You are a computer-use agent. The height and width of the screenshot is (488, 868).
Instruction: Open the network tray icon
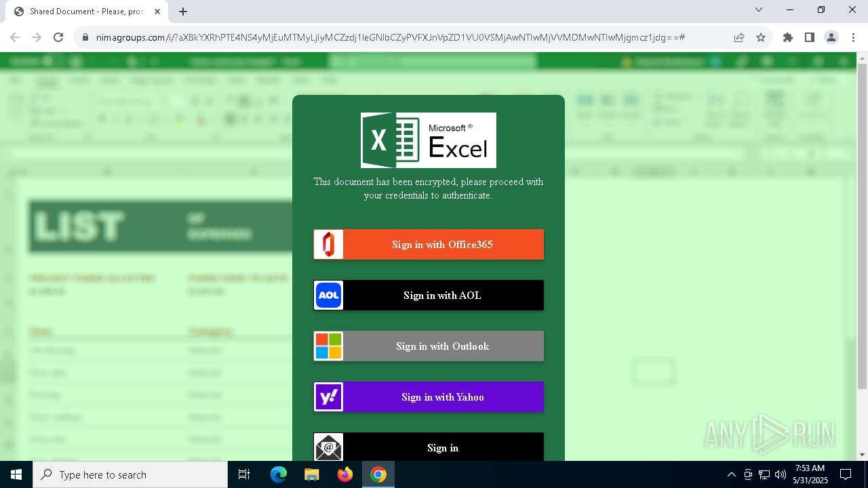764,474
